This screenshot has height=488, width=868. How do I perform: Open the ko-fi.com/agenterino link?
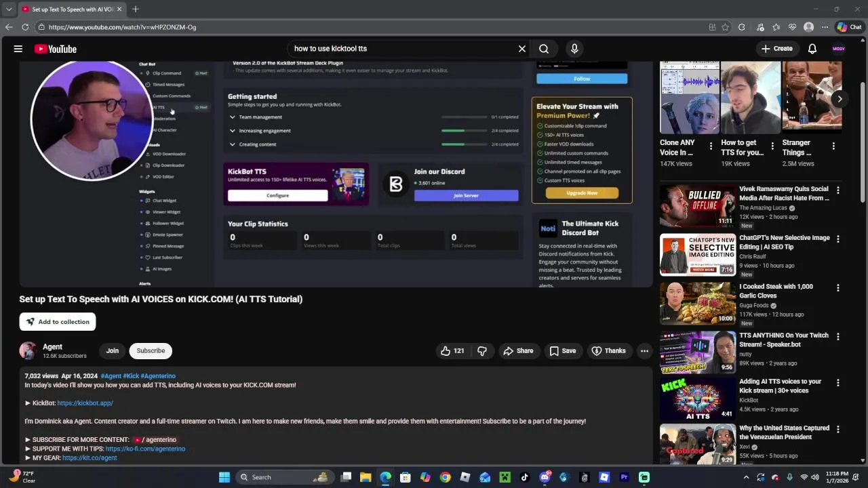(145, 449)
